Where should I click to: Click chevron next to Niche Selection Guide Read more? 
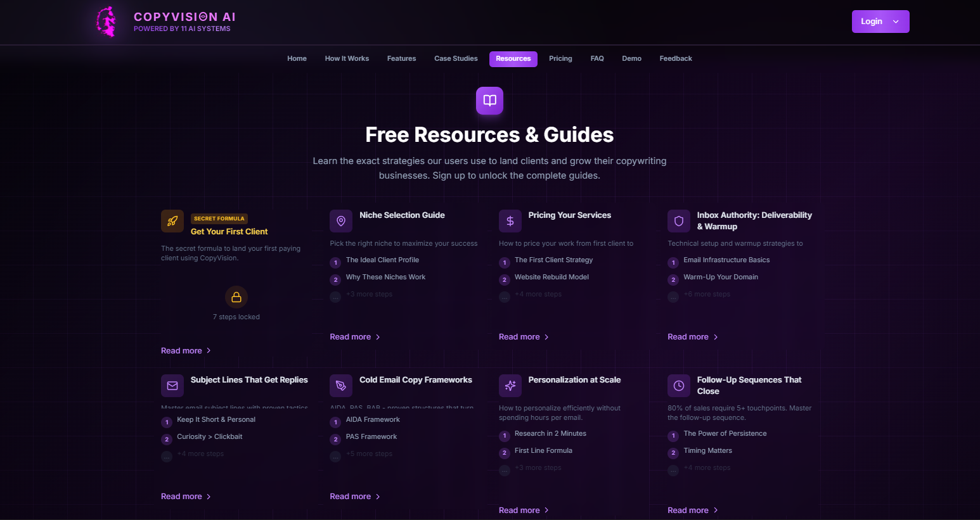(x=378, y=337)
